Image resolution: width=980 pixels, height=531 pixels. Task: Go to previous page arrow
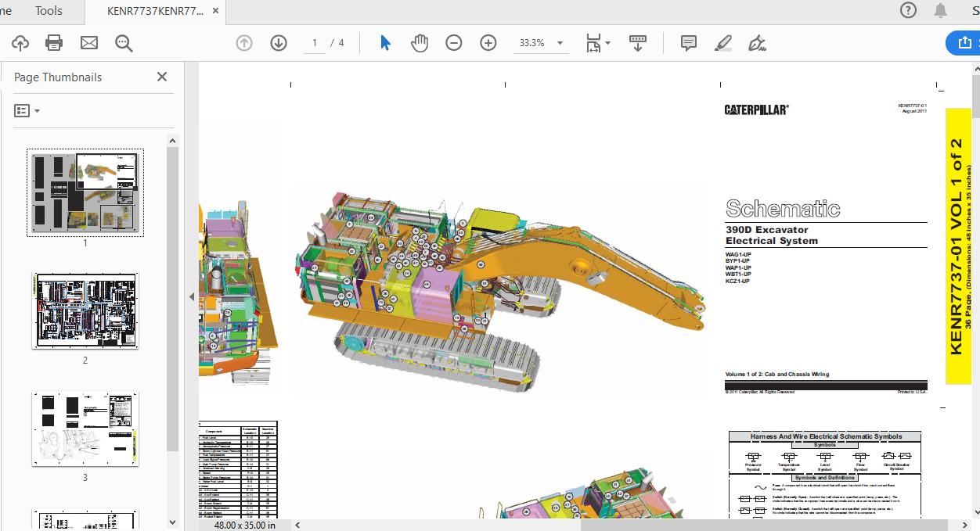(244, 43)
